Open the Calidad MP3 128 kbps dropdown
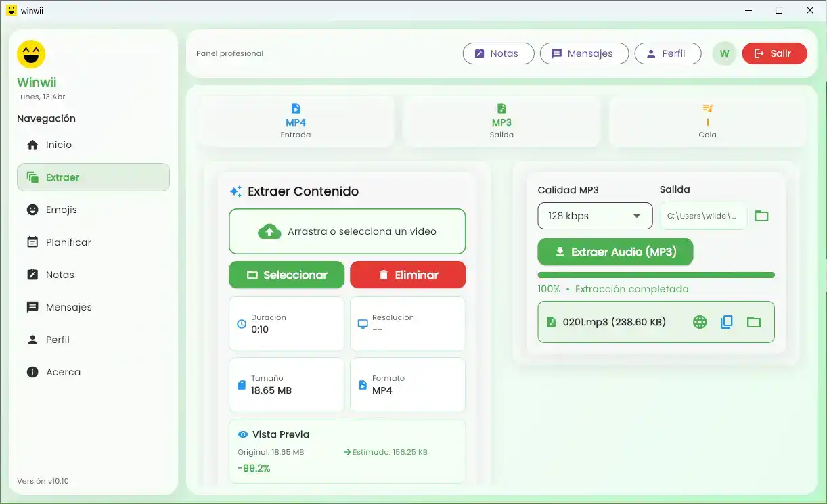This screenshot has width=827, height=504. (x=595, y=216)
